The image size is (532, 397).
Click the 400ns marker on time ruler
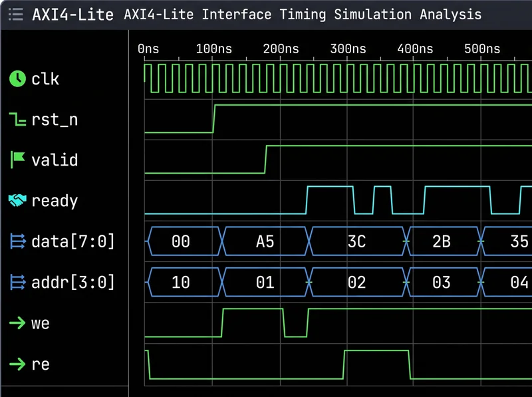tap(415, 49)
